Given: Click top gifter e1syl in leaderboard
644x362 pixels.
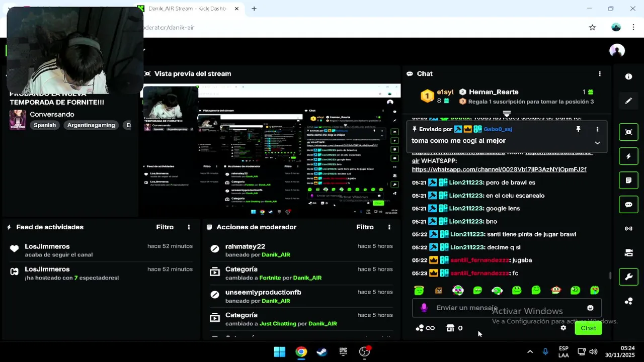Looking at the screenshot, I should 445,92.
